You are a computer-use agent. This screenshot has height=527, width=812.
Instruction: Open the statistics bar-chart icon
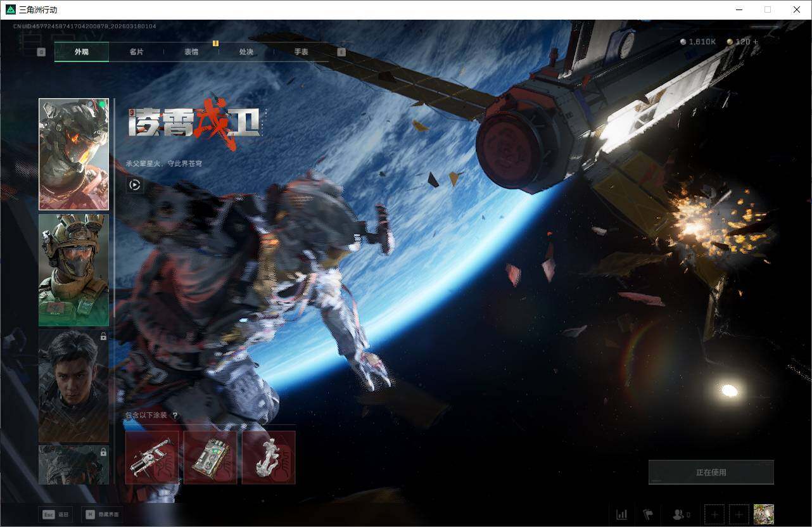[x=621, y=514]
